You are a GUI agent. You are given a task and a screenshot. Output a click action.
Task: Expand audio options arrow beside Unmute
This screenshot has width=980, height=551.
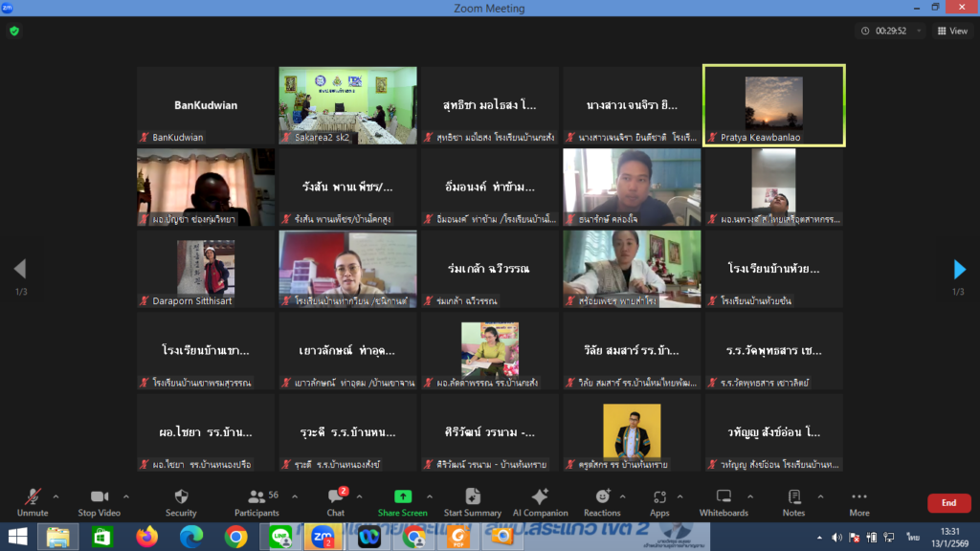(x=56, y=496)
